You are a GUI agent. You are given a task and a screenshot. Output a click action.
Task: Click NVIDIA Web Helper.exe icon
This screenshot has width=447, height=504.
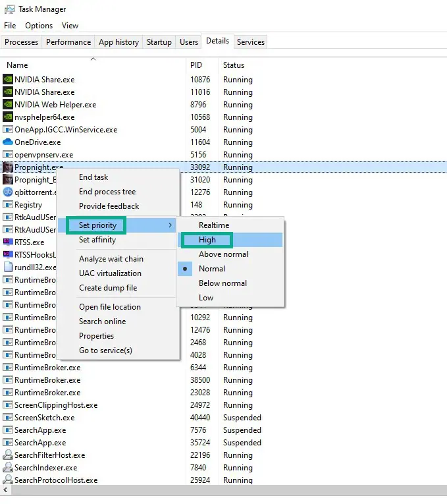click(8, 104)
